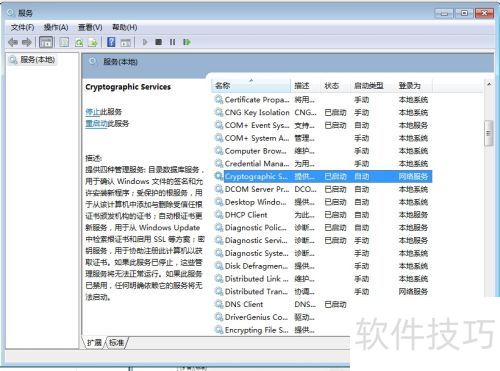Click gear icon beside Encrypting File S...

pyautogui.click(x=219, y=330)
